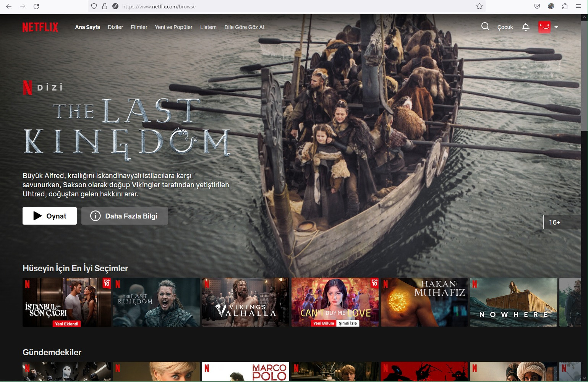Click the Firefox account avatar icon

(551, 6)
